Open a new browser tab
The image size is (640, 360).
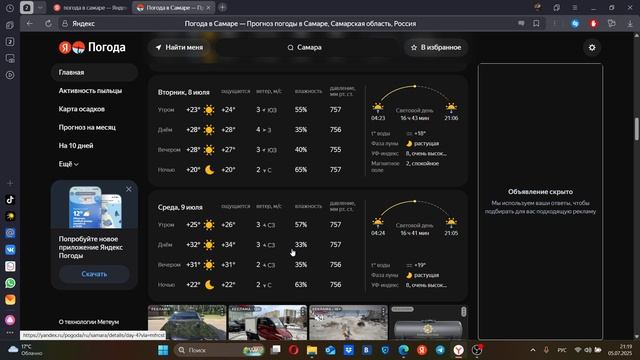point(222,7)
